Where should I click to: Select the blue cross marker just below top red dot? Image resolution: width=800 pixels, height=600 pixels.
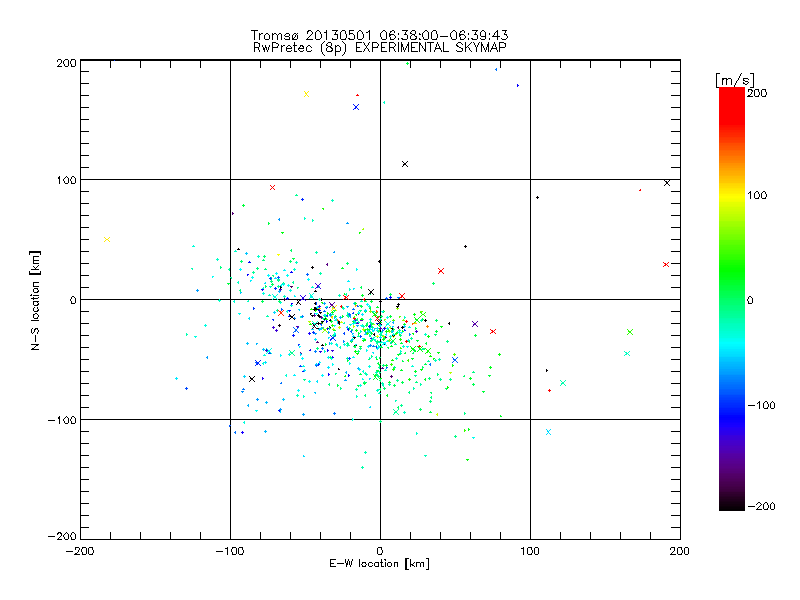[x=356, y=107]
